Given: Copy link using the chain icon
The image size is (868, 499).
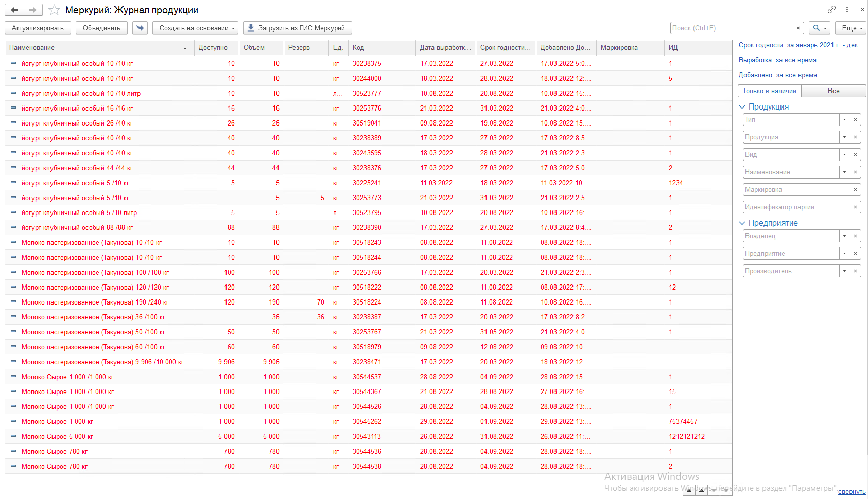Looking at the screenshot, I should [x=831, y=10].
